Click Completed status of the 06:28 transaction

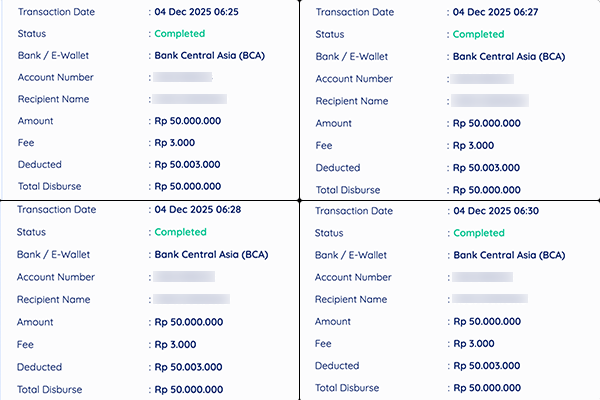[180, 232]
